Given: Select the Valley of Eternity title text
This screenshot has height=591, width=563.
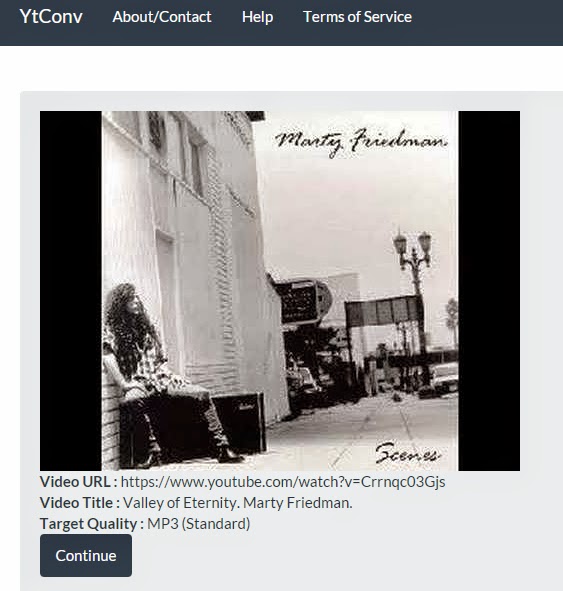Looking at the screenshot, I should pos(237,503).
